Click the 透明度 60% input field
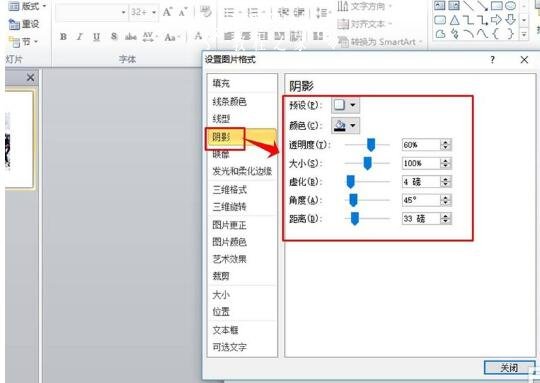The width and height of the screenshot is (540, 383). click(421, 145)
